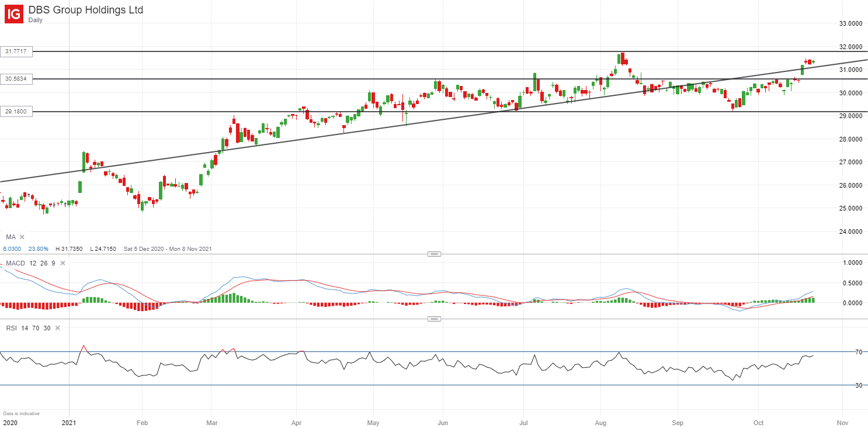This screenshot has height=428, width=868.
Task: Select the 31.7717 price level label
Action: click(x=16, y=51)
